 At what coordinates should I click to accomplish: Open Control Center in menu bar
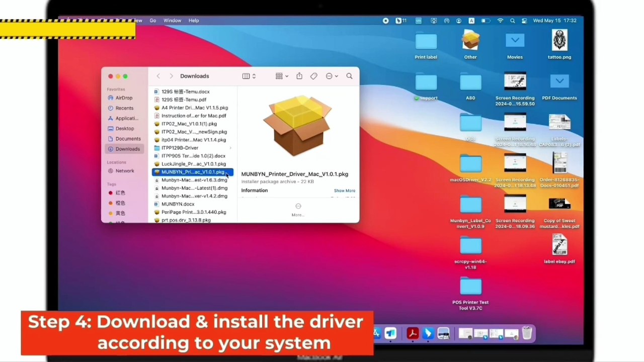(x=524, y=21)
